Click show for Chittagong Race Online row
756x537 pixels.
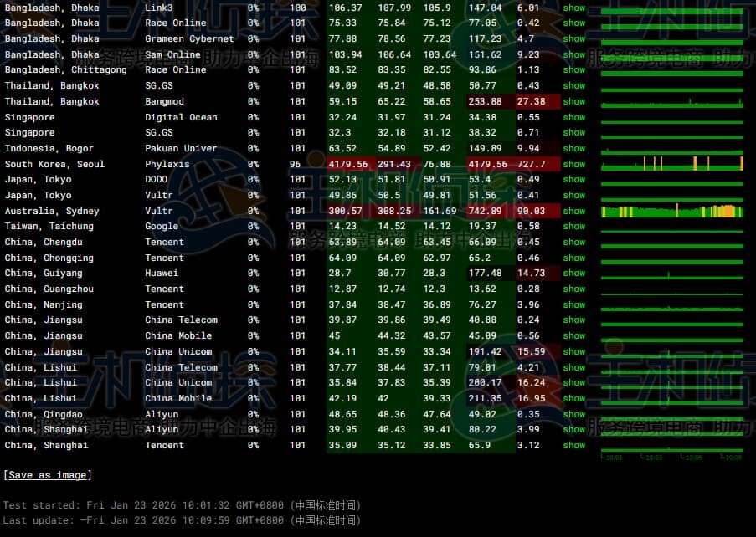(573, 69)
